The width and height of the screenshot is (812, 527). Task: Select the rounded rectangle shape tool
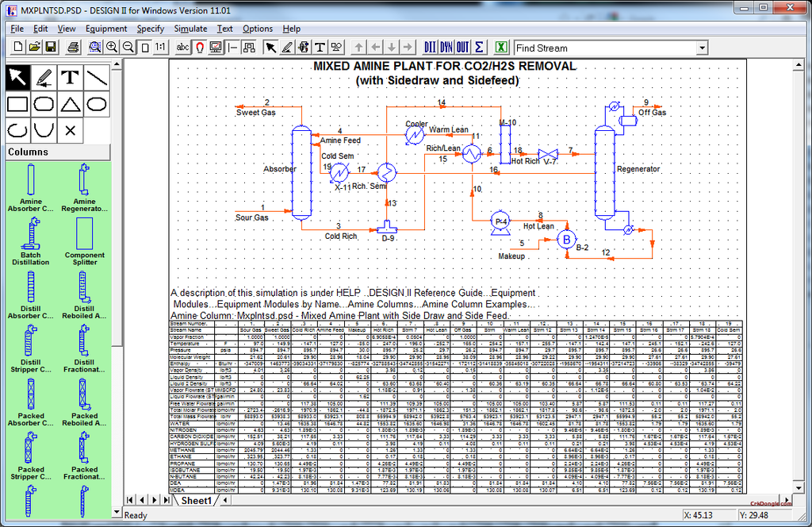point(44,104)
